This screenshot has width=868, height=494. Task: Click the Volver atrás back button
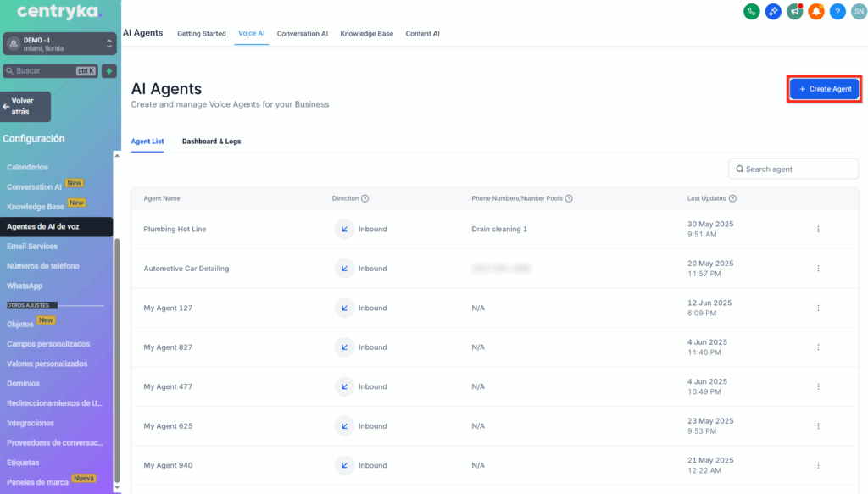click(26, 107)
